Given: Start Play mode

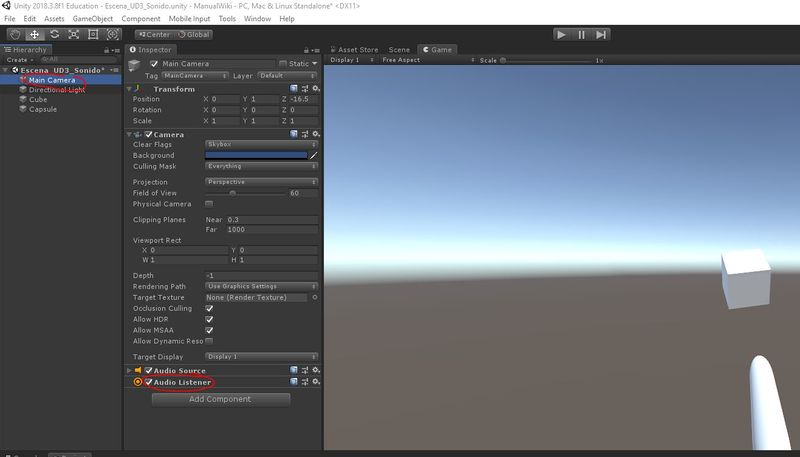Looking at the screenshot, I should coord(562,35).
